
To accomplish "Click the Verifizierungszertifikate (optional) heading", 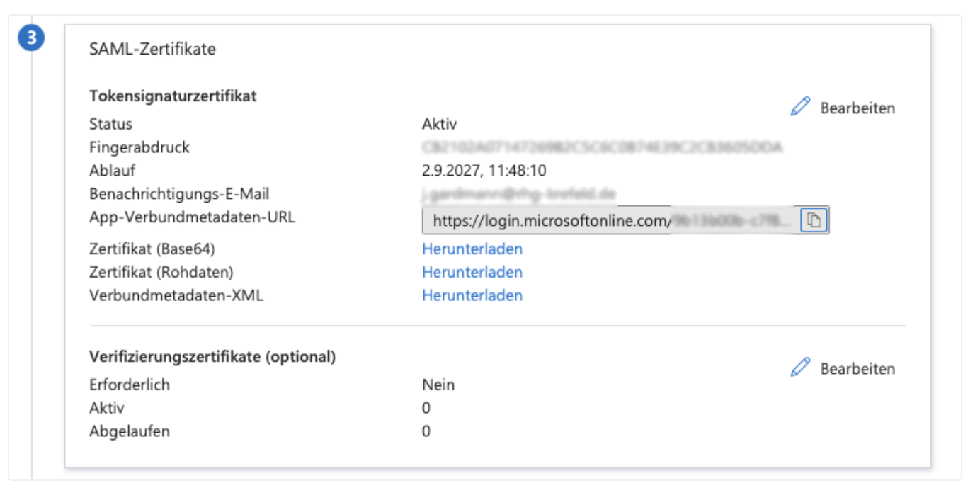I will (212, 357).
